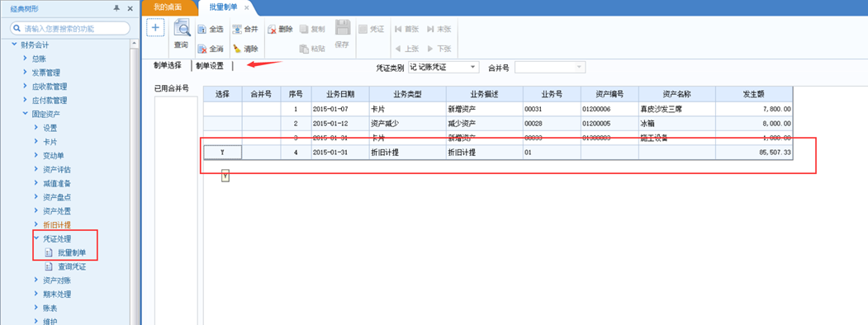Click the 保存 floppy disk icon
Screen dimensions: 868x325
coord(342,29)
